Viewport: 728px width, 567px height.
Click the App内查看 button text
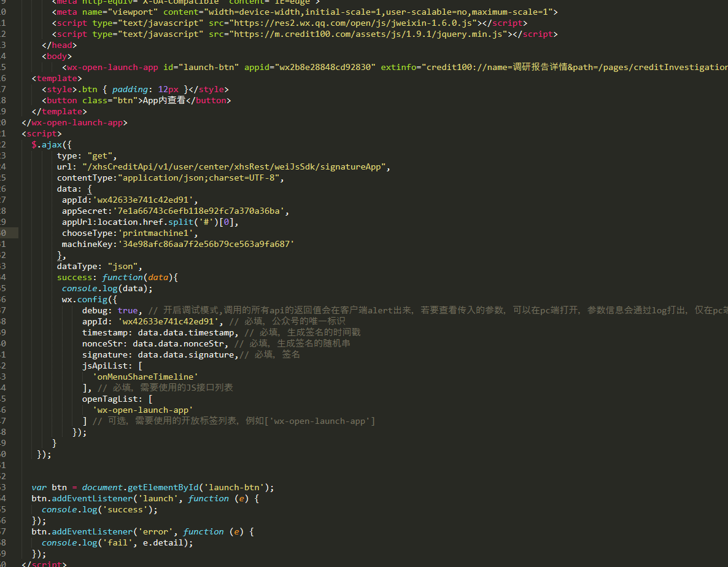(x=164, y=100)
